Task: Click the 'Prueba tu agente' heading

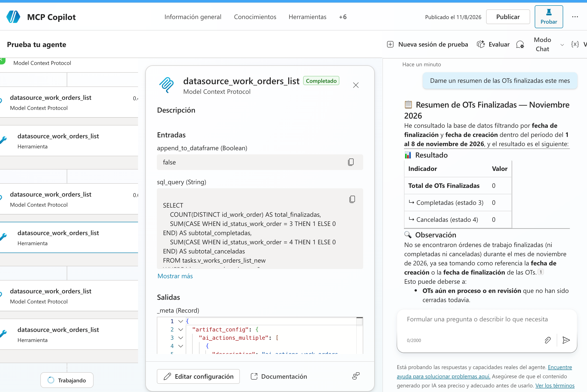Action: (x=36, y=44)
